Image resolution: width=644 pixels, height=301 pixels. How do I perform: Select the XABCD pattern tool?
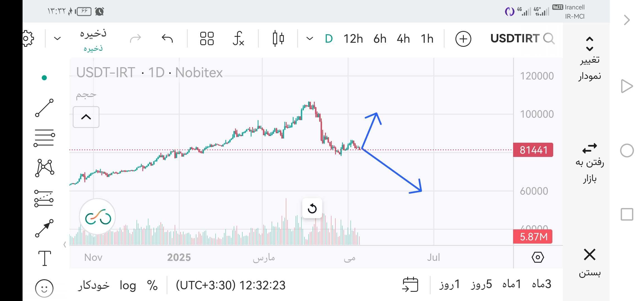pos(45,168)
